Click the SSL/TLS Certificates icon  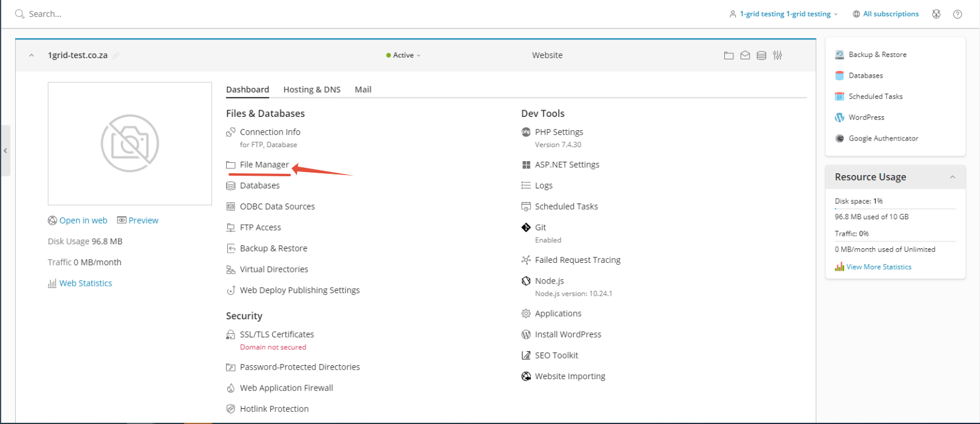point(231,334)
